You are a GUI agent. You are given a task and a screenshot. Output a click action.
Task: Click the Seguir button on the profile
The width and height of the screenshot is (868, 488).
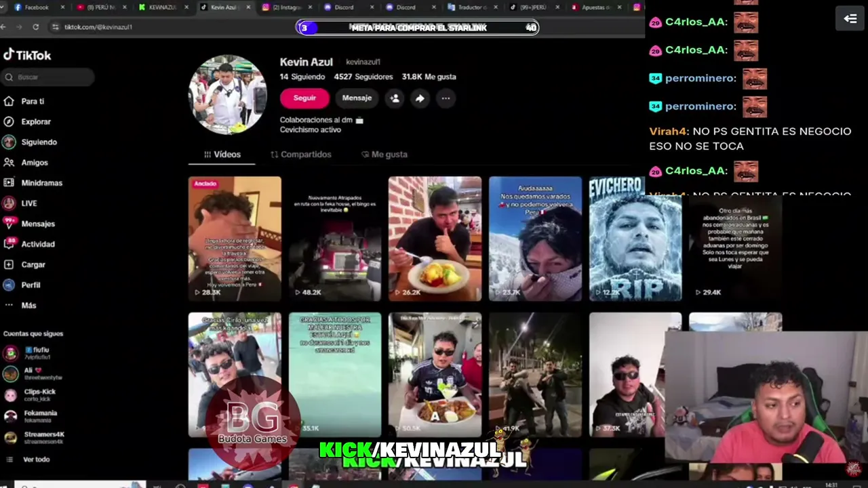pos(304,98)
